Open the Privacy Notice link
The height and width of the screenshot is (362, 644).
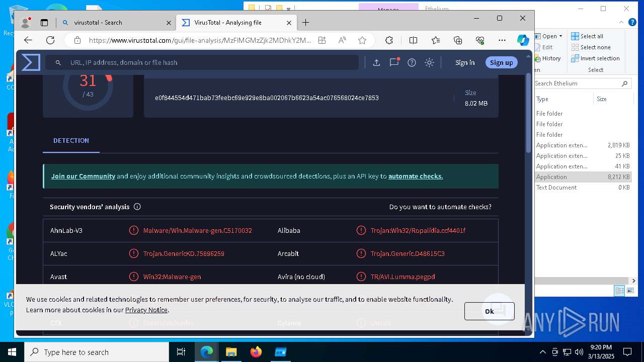point(146,310)
